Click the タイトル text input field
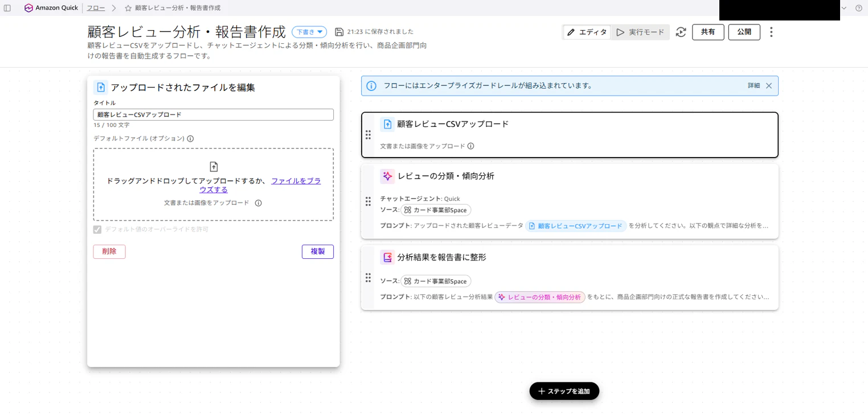This screenshot has width=868, height=417. (x=214, y=114)
